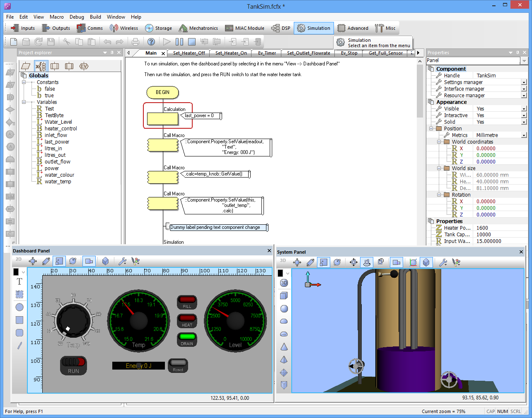Select the line tool in Dashboard Panel
Image resolution: width=532 pixels, height=418 pixels.
click(19, 345)
